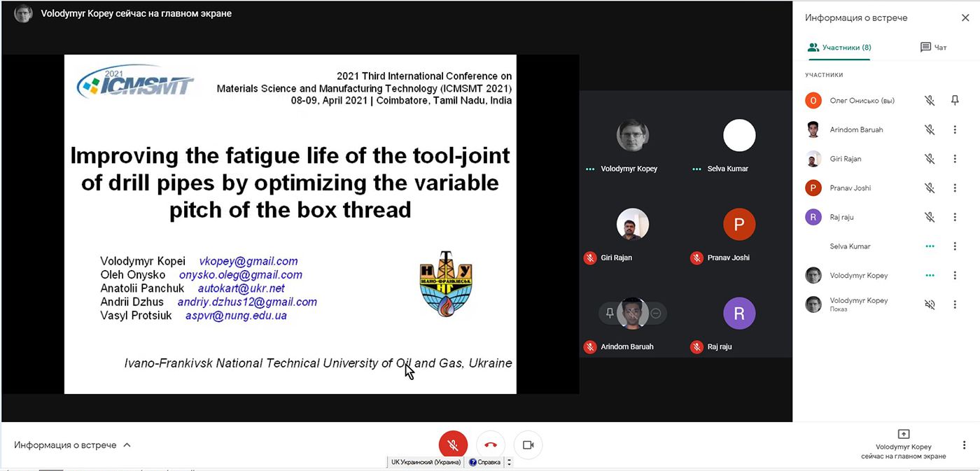Close the Информация о встрече side panel
The image size is (980, 471).
click(965, 18)
